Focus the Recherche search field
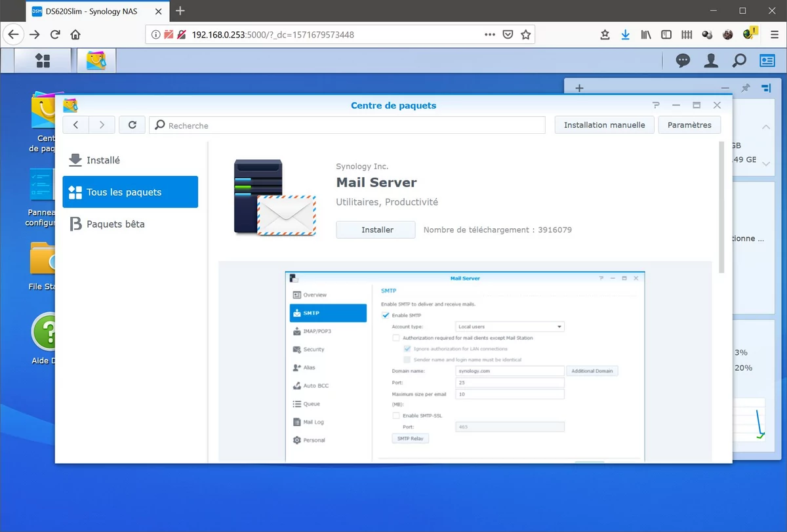 348,125
